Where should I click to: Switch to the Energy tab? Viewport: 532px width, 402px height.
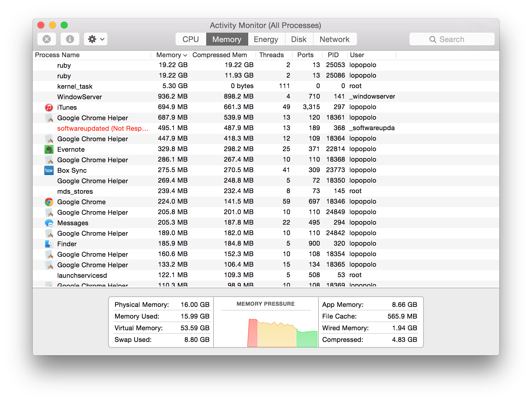coord(266,39)
